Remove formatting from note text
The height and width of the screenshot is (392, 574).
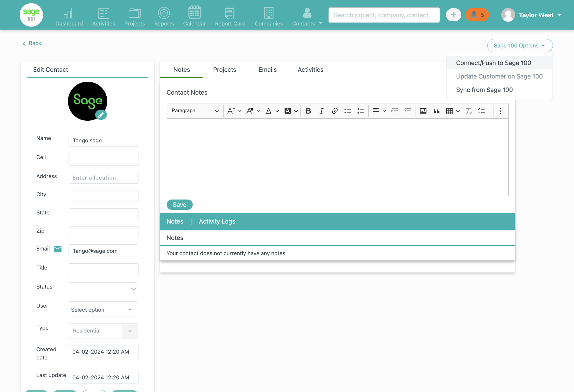469,111
